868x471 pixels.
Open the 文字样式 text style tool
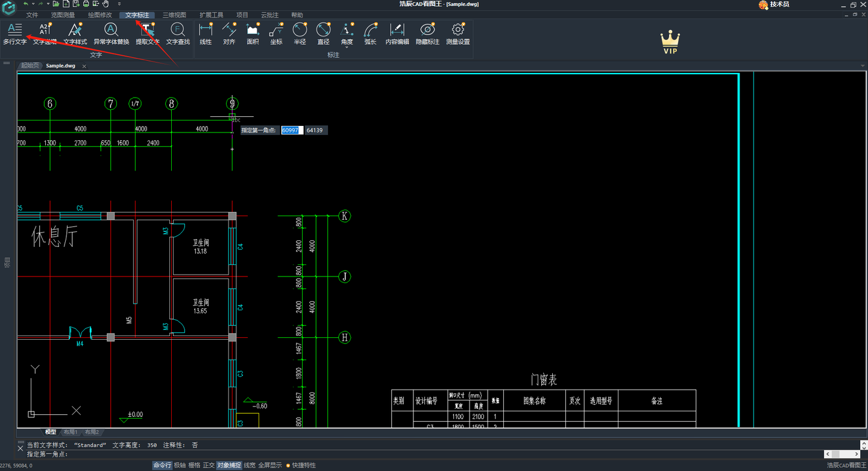point(75,34)
